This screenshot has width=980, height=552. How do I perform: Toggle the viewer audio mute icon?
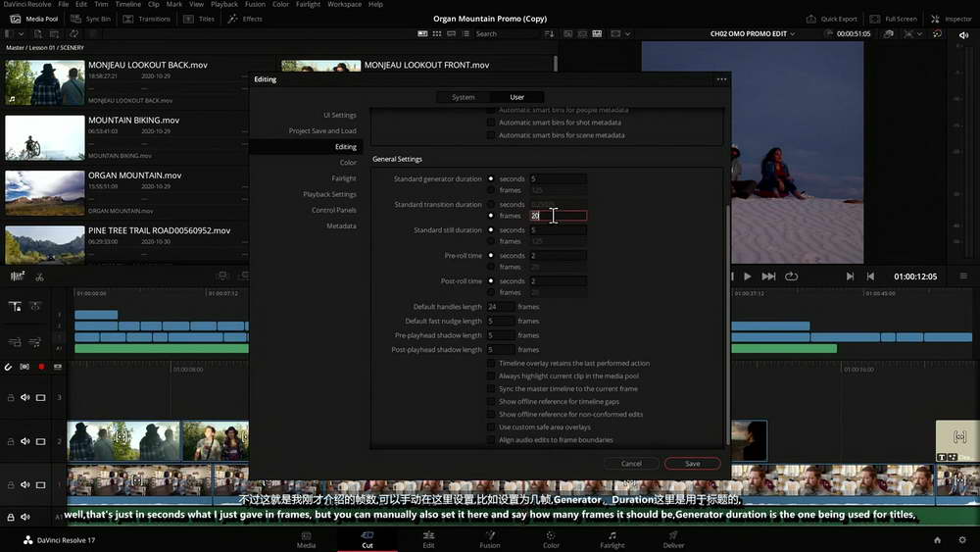963,35
